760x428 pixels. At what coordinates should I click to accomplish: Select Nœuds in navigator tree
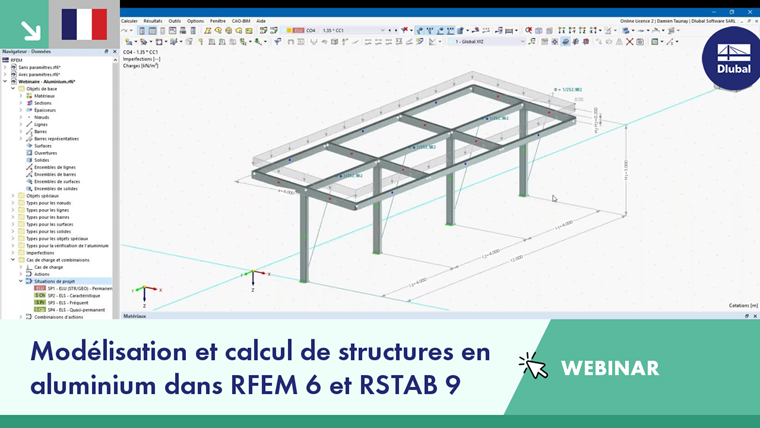coord(41,117)
